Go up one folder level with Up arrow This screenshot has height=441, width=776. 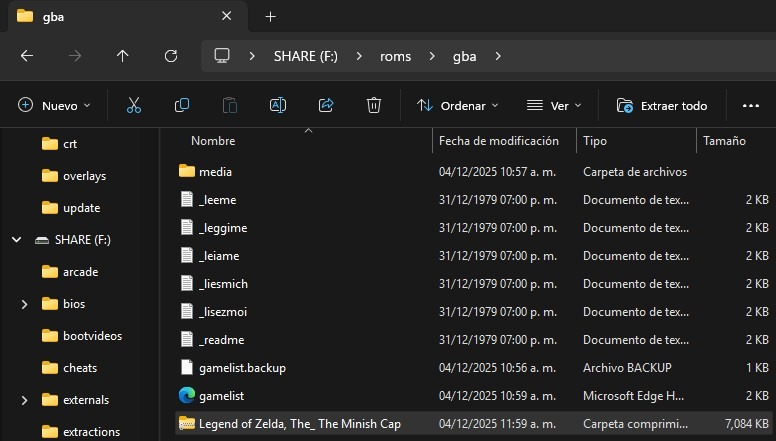pos(123,56)
